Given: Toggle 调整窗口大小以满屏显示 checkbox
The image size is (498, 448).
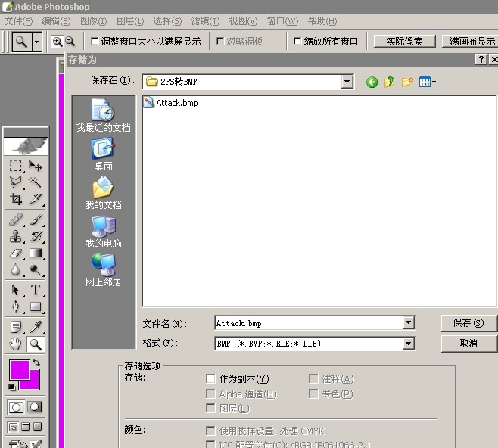Looking at the screenshot, I should [x=95, y=42].
